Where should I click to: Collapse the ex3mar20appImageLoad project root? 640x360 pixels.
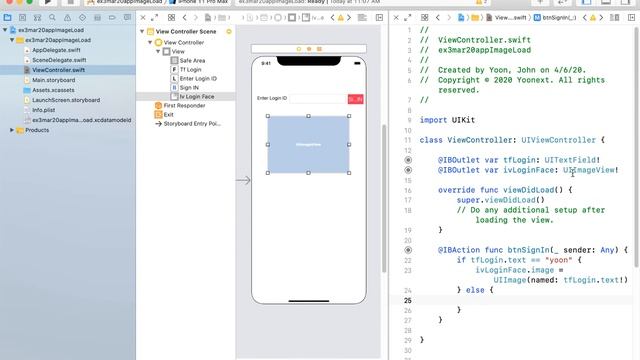(5, 30)
